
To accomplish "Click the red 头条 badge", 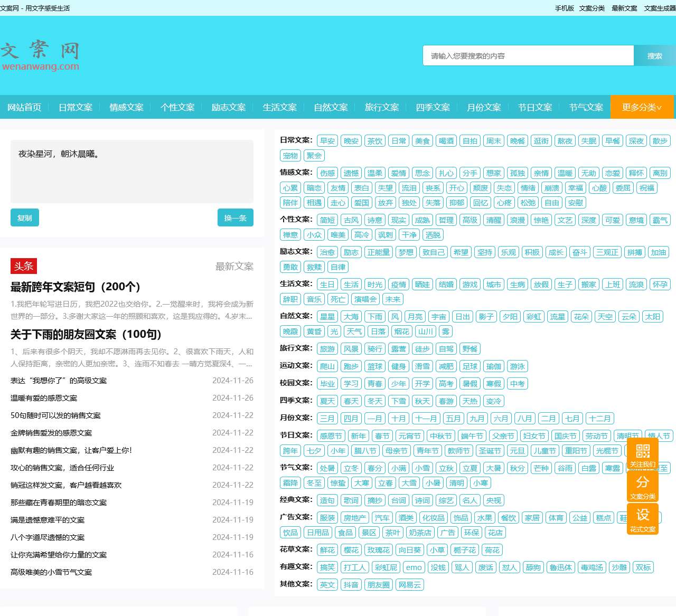I will (23, 266).
